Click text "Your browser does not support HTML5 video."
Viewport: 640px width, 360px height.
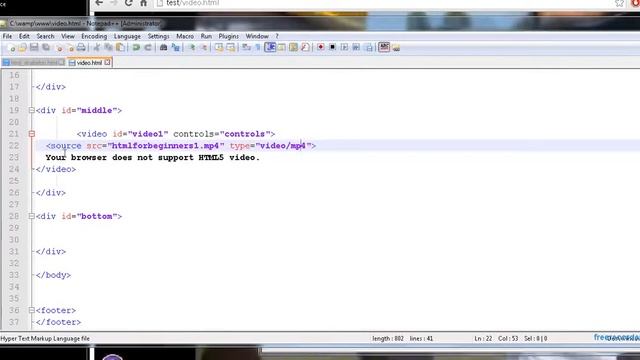tap(153, 158)
